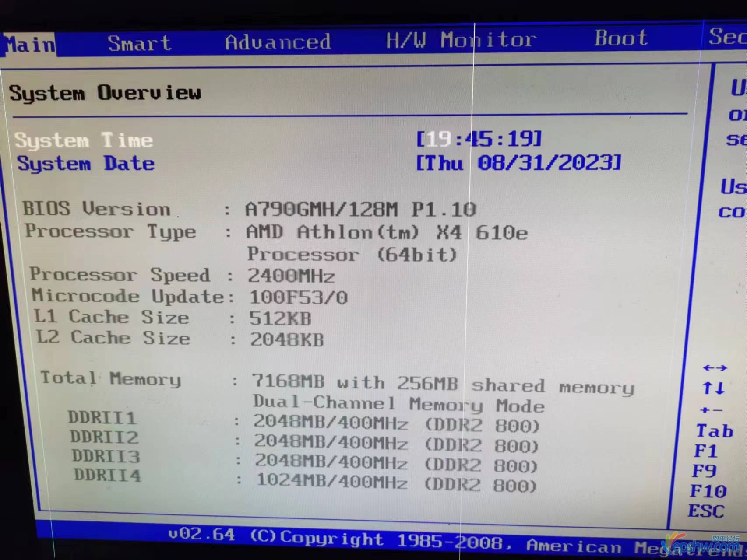
Task: Click 7168MB with 256MB shared memory text
Action: pyautogui.click(x=443, y=385)
